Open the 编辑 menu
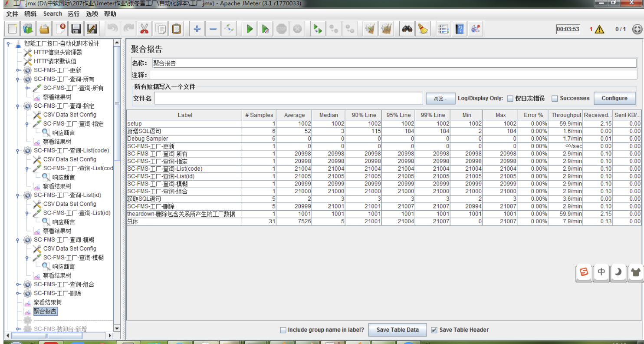This screenshot has width=644, height=344. pyautogui.click(x=30, y=14)
